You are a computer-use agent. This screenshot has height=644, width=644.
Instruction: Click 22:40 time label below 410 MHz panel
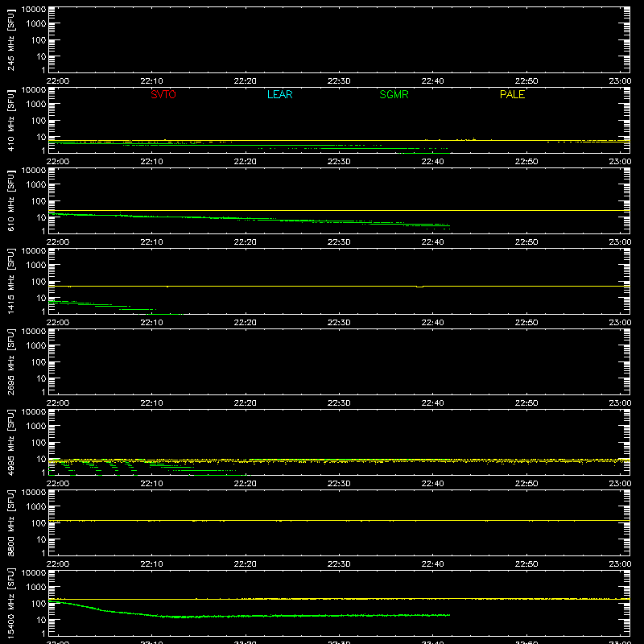(x=432, y=162)
